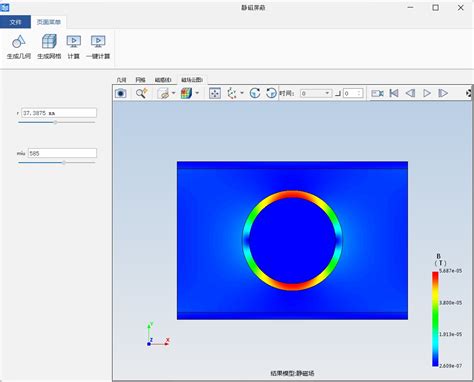This screenshot has width=474, height=382.
Task: Click the fit-to-view icon in the viewer toolbar
Action: point(215,93)
